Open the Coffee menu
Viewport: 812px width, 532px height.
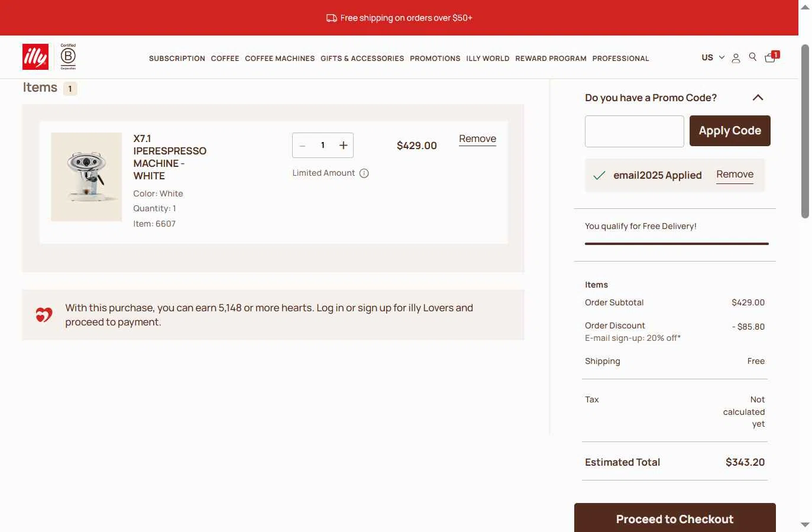point(225,59)
